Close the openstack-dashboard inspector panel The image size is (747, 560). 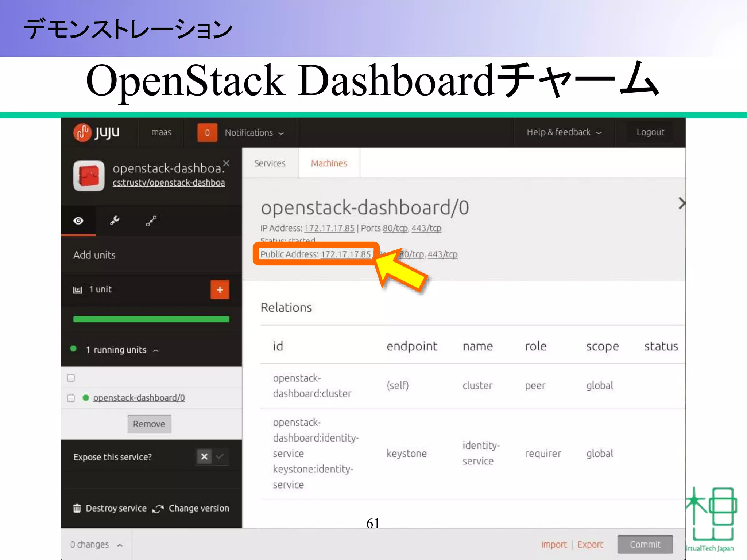point(226,163)
